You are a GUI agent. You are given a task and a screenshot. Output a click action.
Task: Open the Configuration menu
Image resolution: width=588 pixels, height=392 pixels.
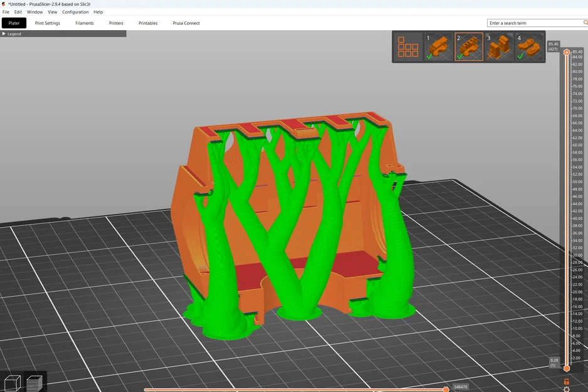coord(75,12)
